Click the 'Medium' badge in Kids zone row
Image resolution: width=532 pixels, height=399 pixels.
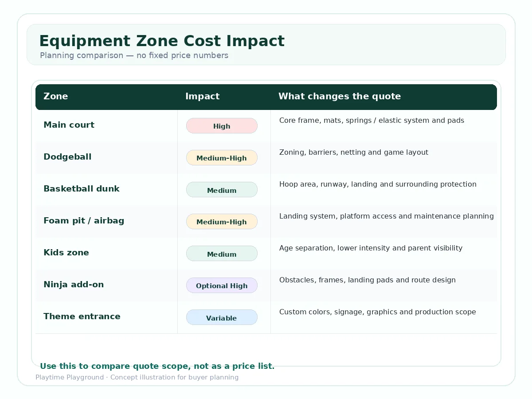point(222,254)
